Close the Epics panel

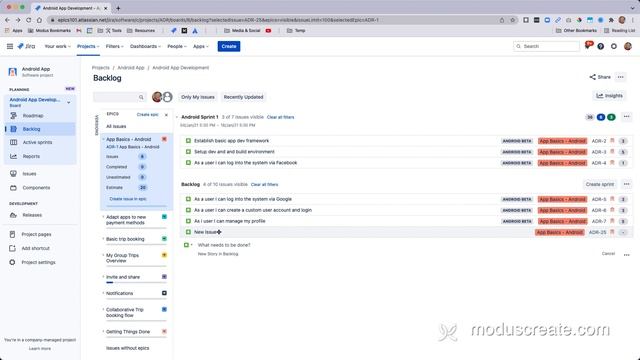[x=166, y=115]
